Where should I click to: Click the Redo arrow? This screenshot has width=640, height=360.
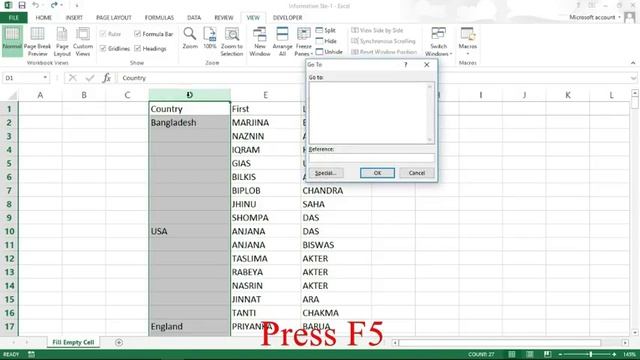coord(54,5)
